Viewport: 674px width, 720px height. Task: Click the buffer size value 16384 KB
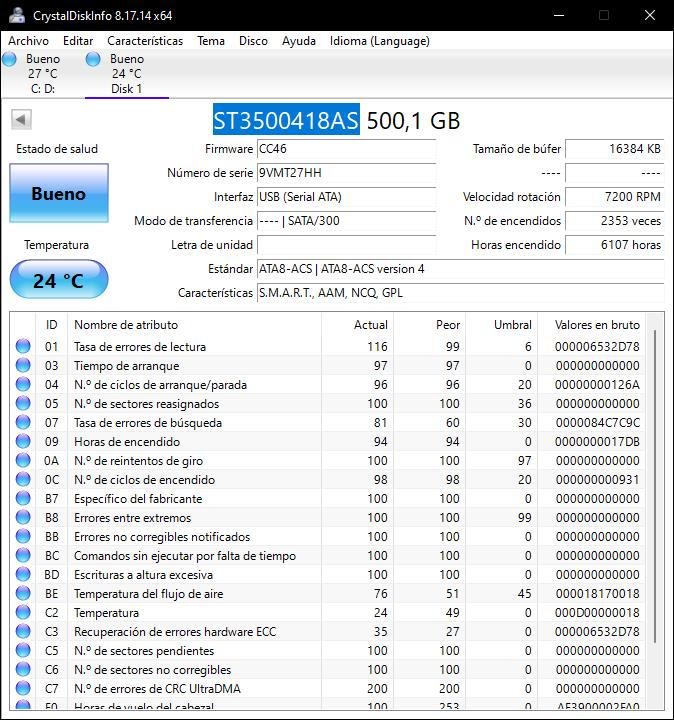click(615, 149)
